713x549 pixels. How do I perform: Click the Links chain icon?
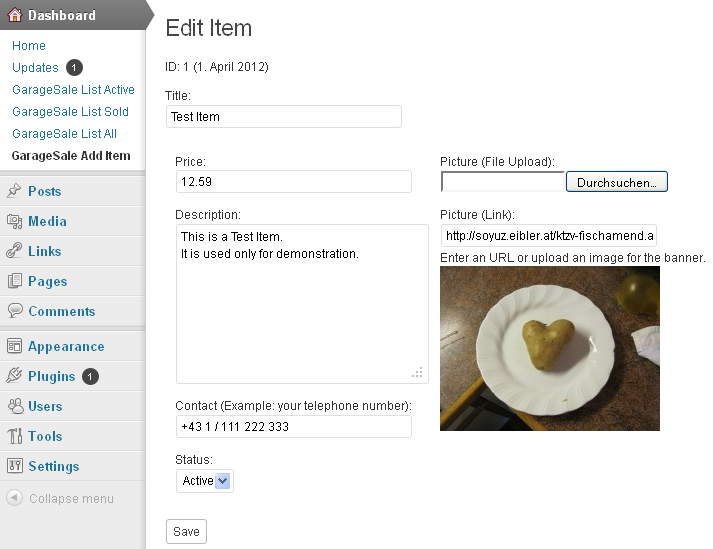click(15, 251)
